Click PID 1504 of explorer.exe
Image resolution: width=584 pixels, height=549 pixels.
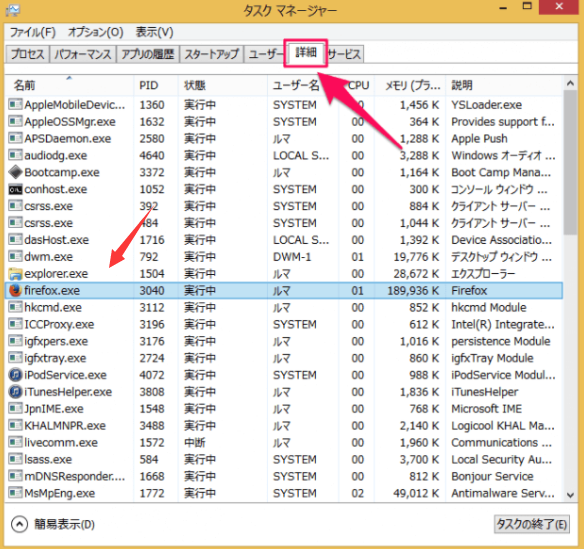pyautogui.click(x=152, y=274)
